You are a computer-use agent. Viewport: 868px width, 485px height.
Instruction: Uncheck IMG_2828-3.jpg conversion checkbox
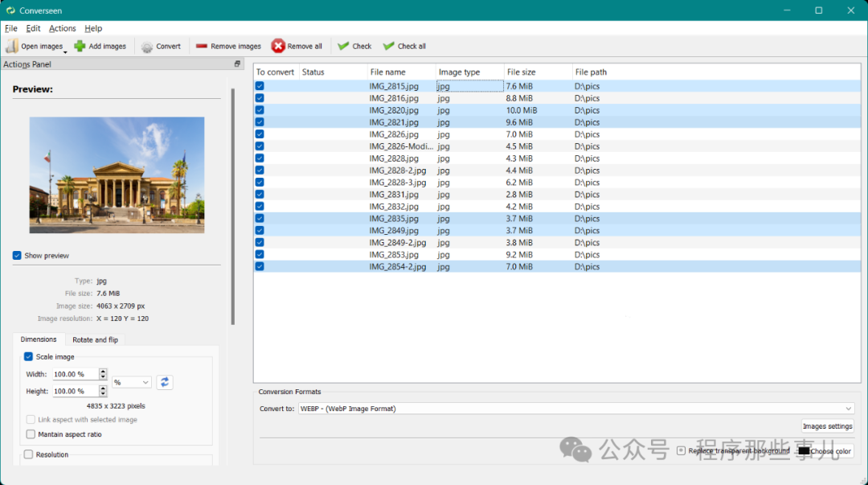pyautogui.click(x=260, y=183)
